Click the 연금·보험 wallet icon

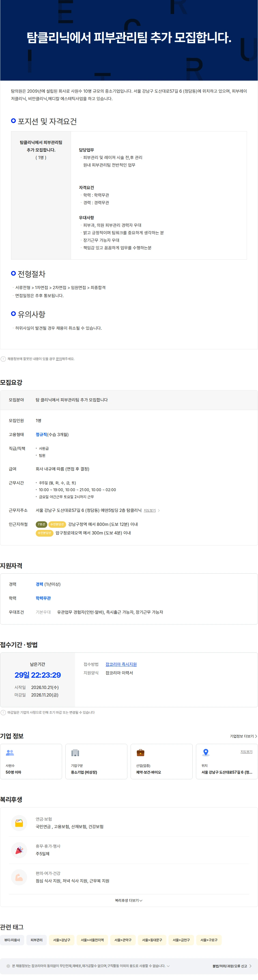[19, 823]
